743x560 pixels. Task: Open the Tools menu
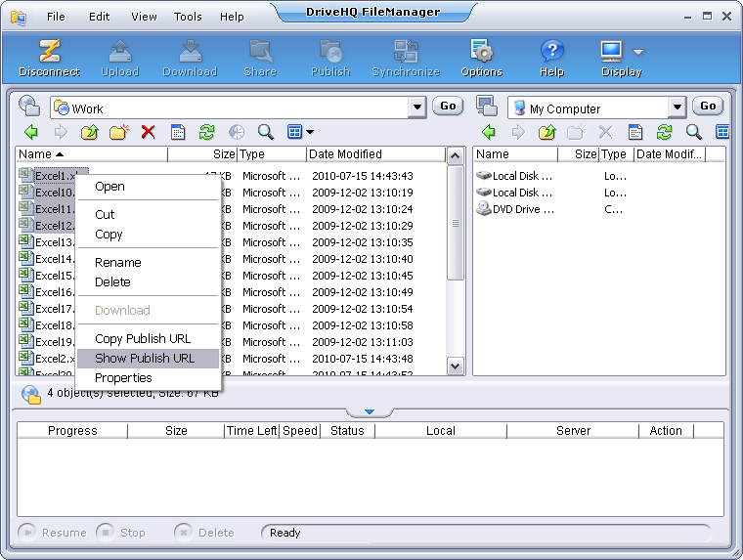188,17
